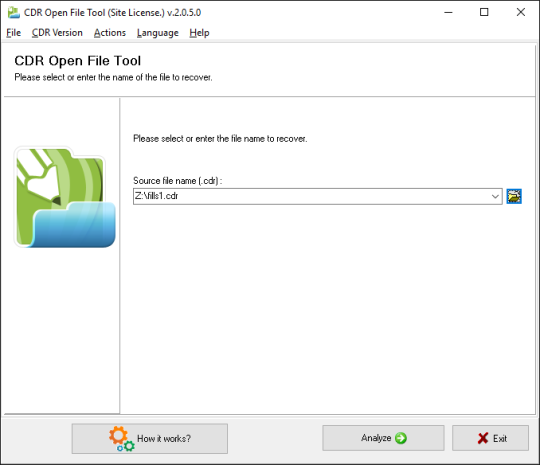Click the large CDR folder logo image

pos(65,197)
